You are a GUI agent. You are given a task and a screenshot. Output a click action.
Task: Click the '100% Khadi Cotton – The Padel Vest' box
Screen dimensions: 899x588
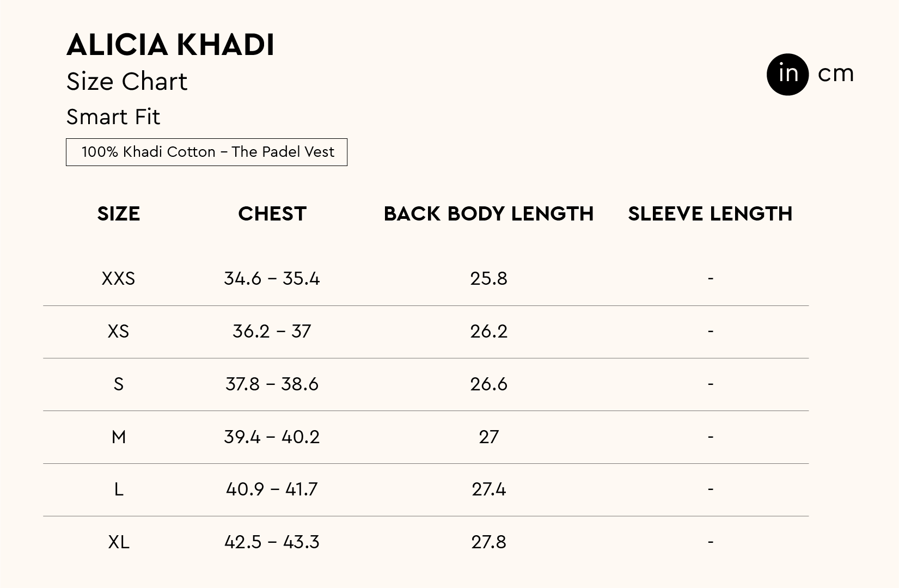[x=206, y=152]
